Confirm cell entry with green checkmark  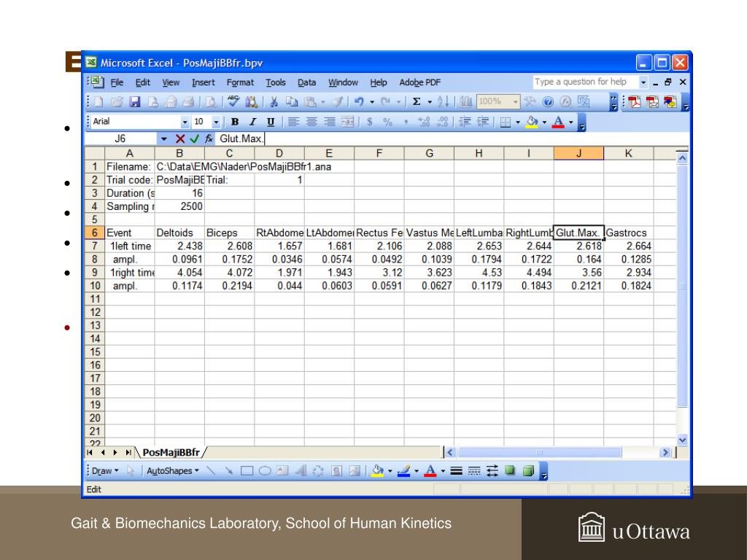tap(194, 139)
